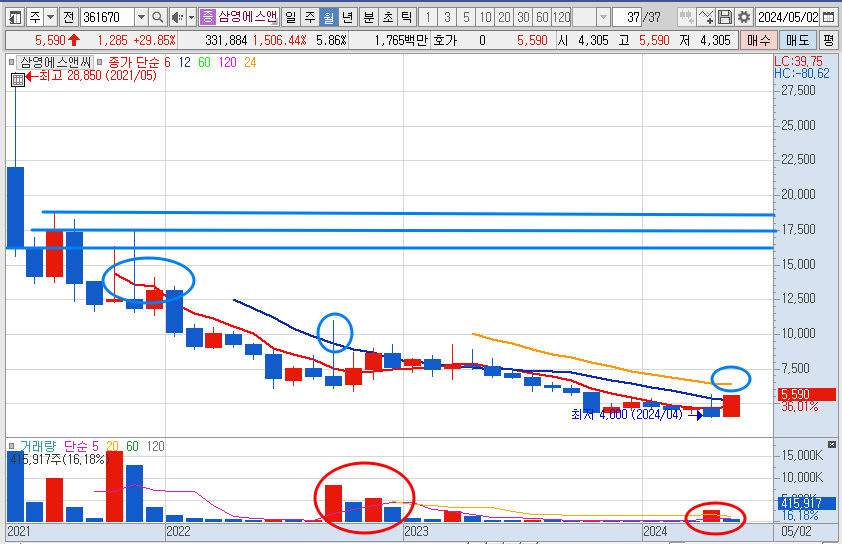Click the 삼영에스앤 stock name label

[247, 17]
